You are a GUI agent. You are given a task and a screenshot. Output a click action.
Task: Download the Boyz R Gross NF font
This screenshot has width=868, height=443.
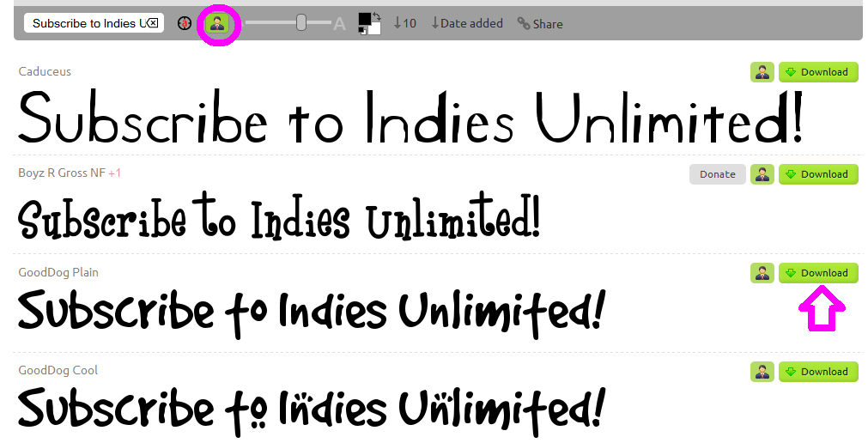[818, 174]
